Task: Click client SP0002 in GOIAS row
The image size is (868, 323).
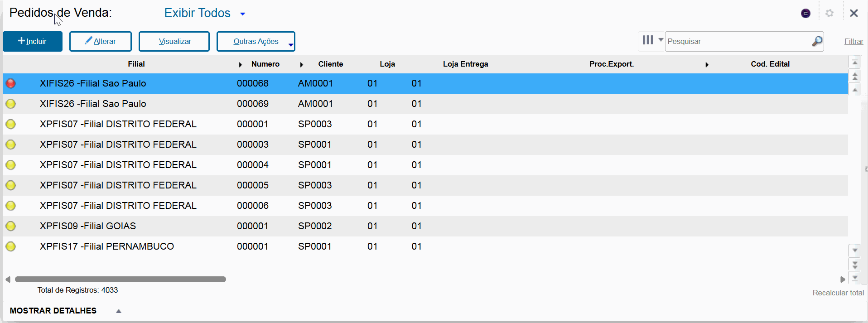Action: coord(315,226)
